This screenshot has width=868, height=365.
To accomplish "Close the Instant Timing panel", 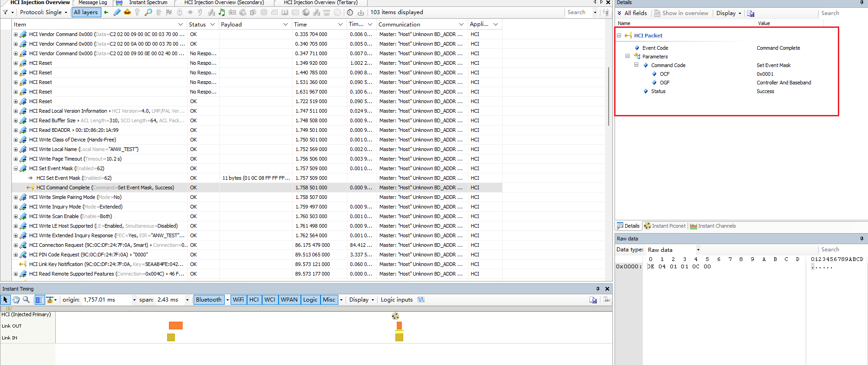I will point(607,289).
